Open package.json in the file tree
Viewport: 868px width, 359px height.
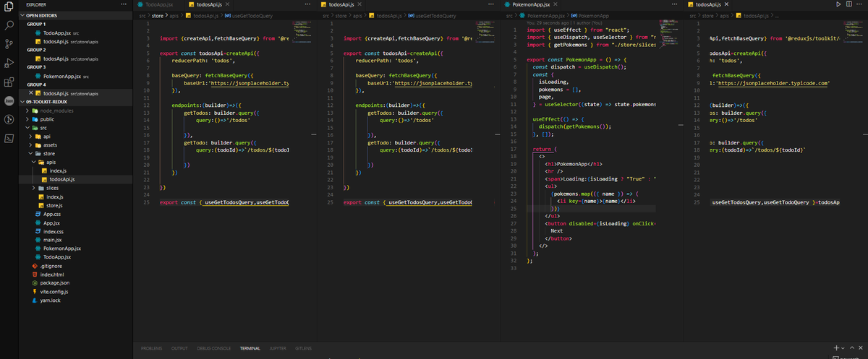coord(77,283)
